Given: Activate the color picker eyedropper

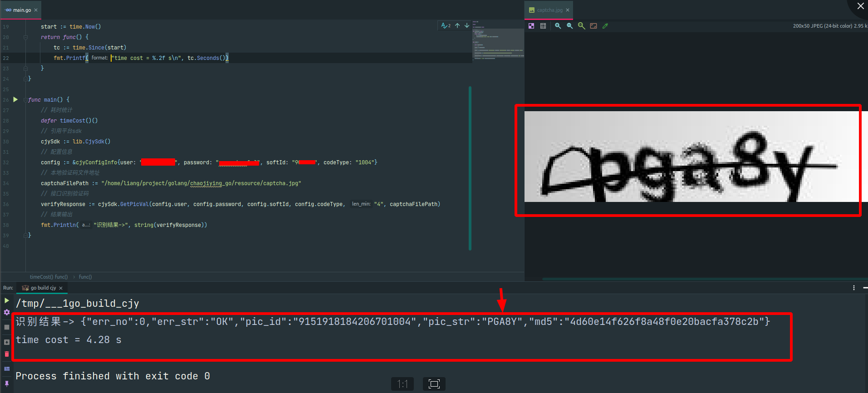Looking at the screenshot, I should coord(605,26).
